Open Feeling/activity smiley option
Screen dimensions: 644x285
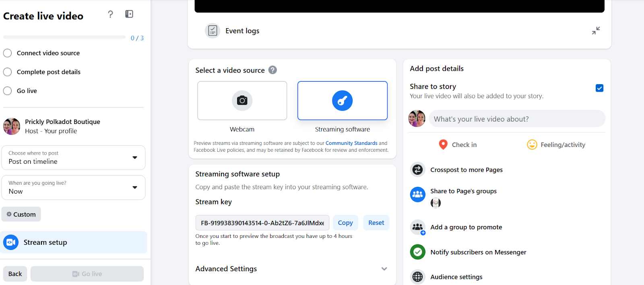click(x=532, y=145)
